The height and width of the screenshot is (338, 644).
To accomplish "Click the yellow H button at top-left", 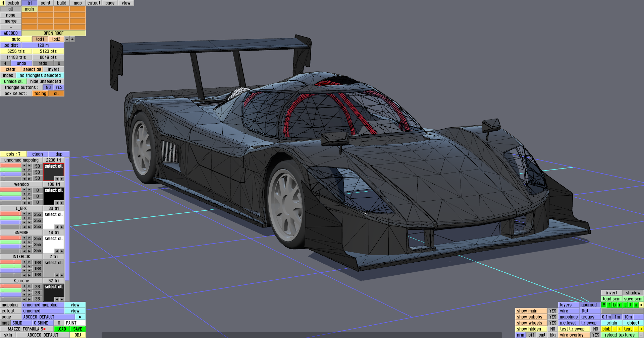I will 3,3.
